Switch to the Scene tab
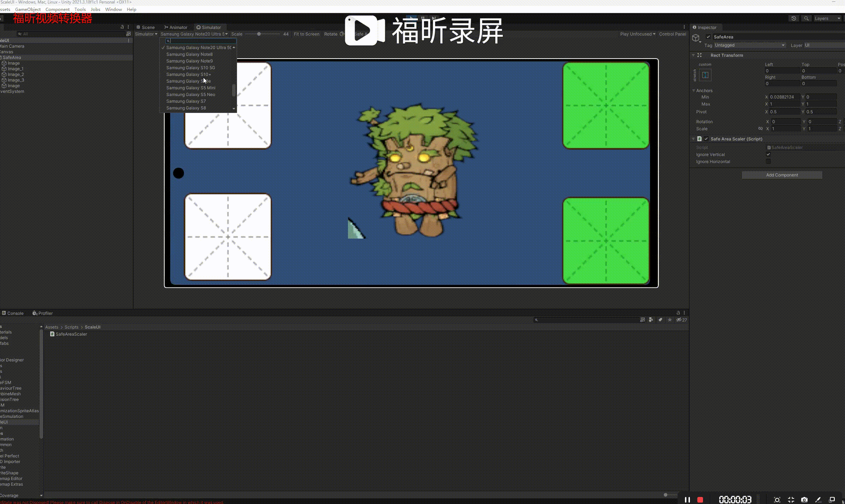 coord(146,27)
